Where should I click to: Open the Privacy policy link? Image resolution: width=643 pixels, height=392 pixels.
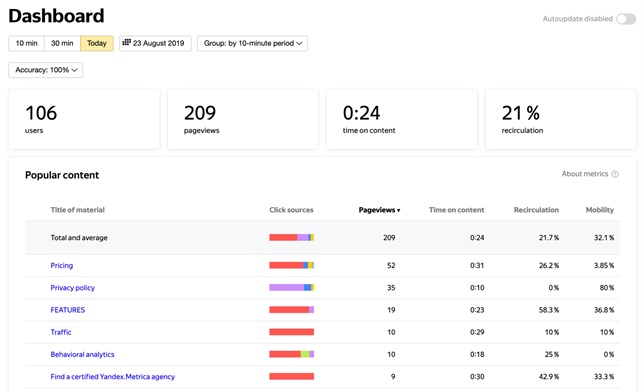73,288
